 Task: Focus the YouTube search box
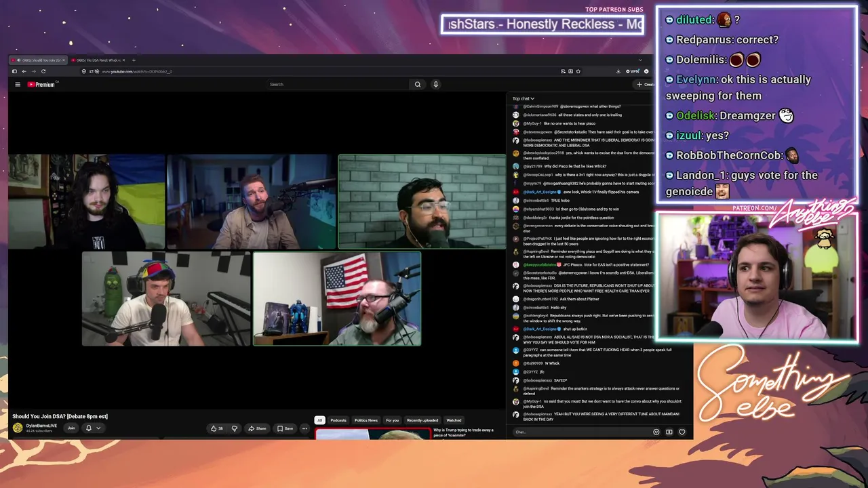[338, 84]
